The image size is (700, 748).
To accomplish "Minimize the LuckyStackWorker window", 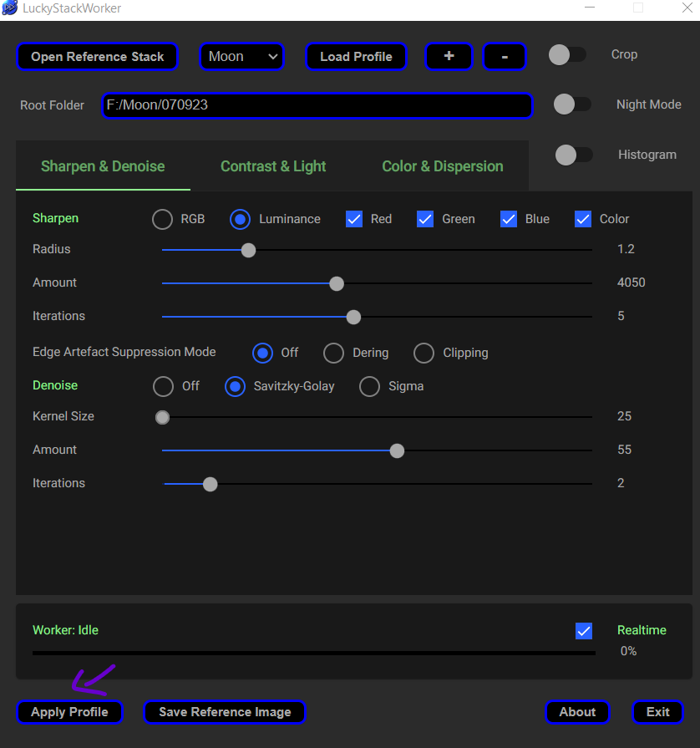I will [590, 8].
